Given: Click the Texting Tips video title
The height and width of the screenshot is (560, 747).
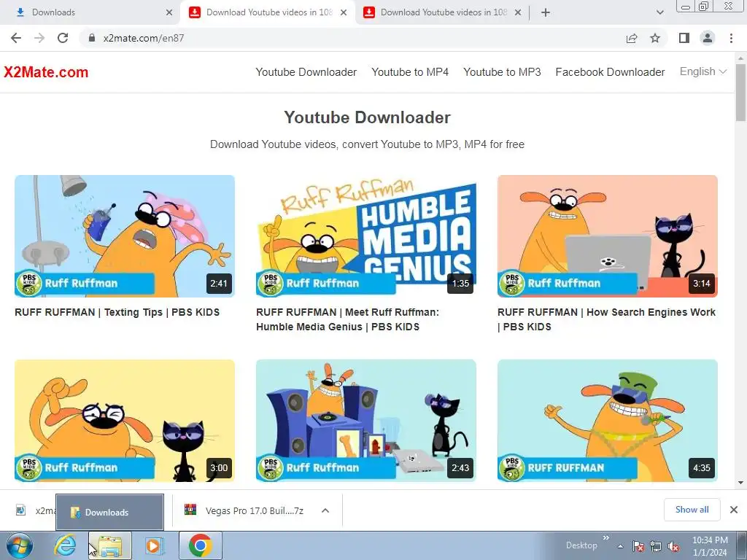Looking at the screenshot, I should (117, 312).
